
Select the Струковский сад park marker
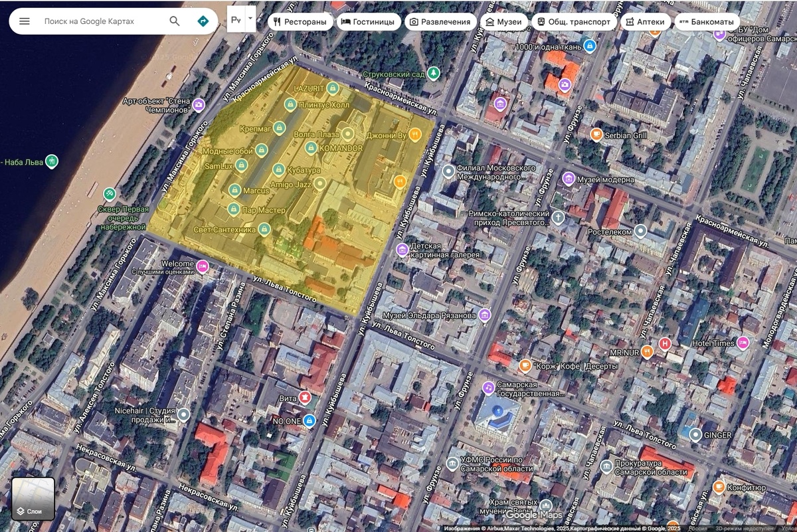point(434,73)
